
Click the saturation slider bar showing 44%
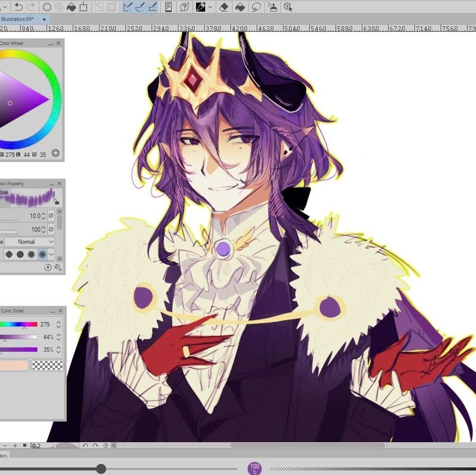pyautogui.click(x=19, y=337)
